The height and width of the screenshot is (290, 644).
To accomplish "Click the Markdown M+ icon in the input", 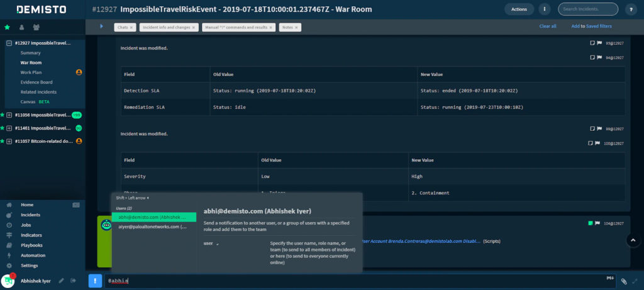I will click(x=609, y=278).
